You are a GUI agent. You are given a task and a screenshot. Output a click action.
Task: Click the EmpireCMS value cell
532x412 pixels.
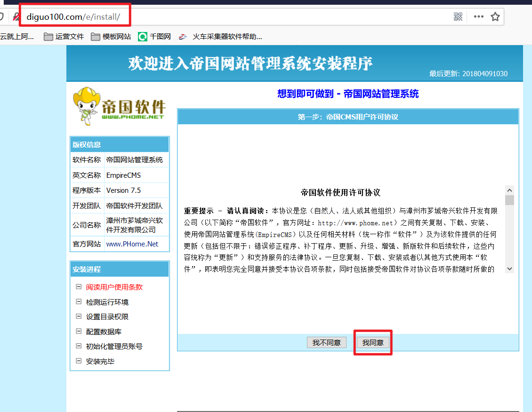(137, 175)
